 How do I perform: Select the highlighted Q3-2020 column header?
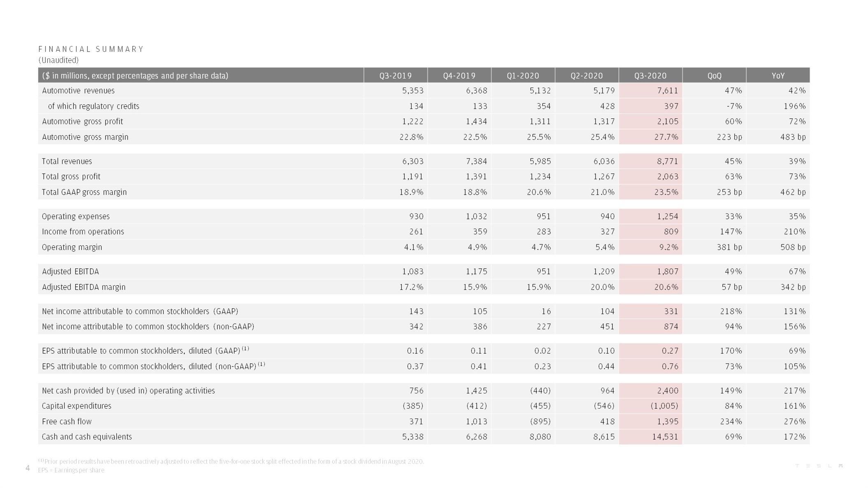tap(650, 75)
